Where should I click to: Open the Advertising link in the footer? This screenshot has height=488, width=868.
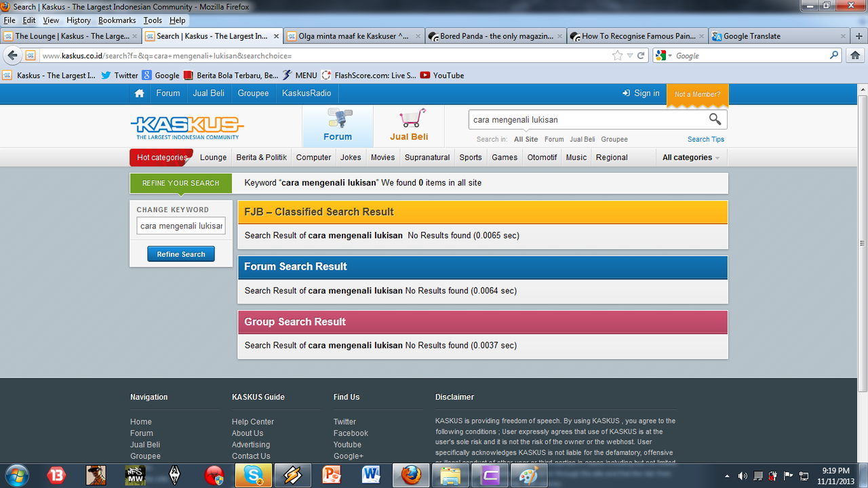coord(251,445)
